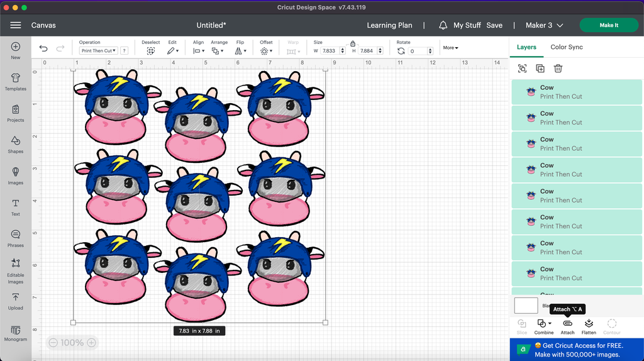The width and height of the screenshot is (644, 361).
Task: Open the Maker 3 machine dropdown
Action: coord(544,25)
